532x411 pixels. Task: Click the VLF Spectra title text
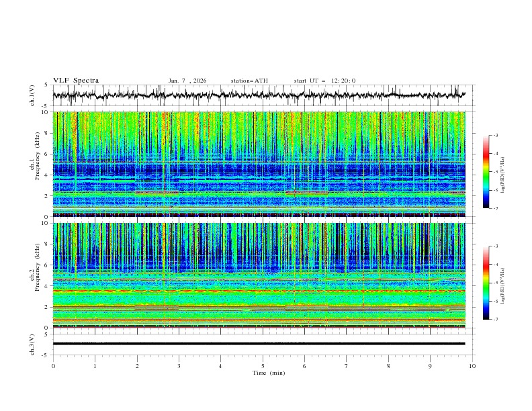(76, 81)
